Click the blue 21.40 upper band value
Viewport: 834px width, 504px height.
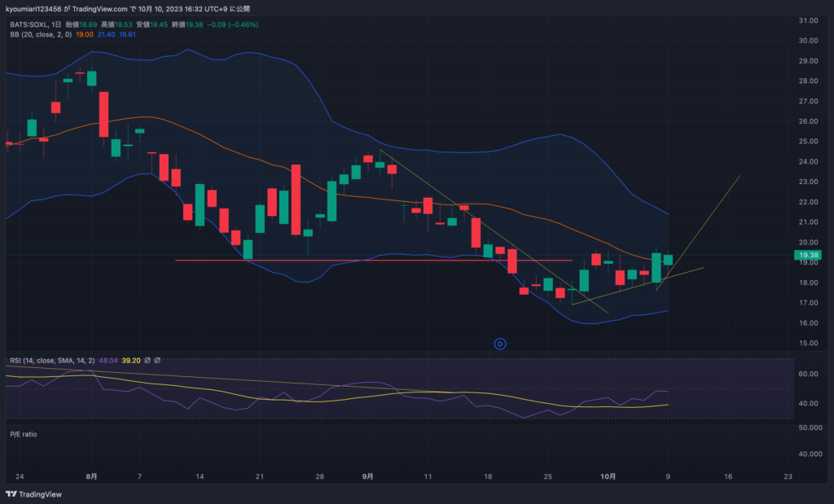pyautogui.click(x=107, y=34)
